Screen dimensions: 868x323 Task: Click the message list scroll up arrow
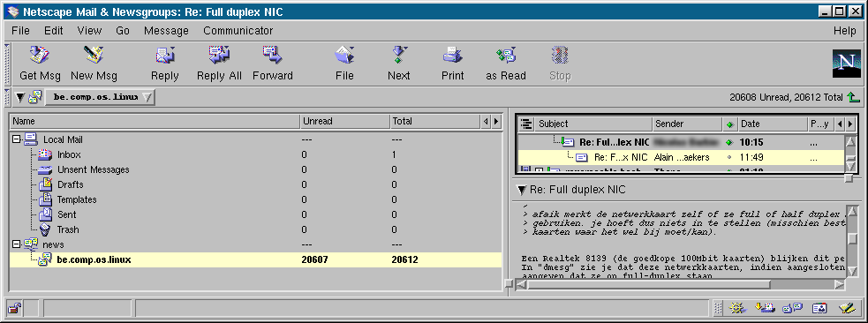coord(850,141)
